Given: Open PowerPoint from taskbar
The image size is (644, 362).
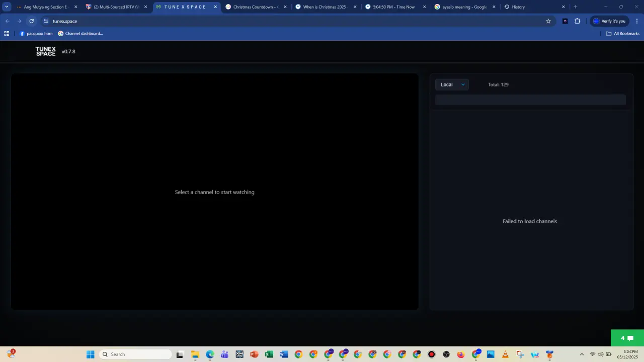Looking at the screenshot, I should [254, 354].
